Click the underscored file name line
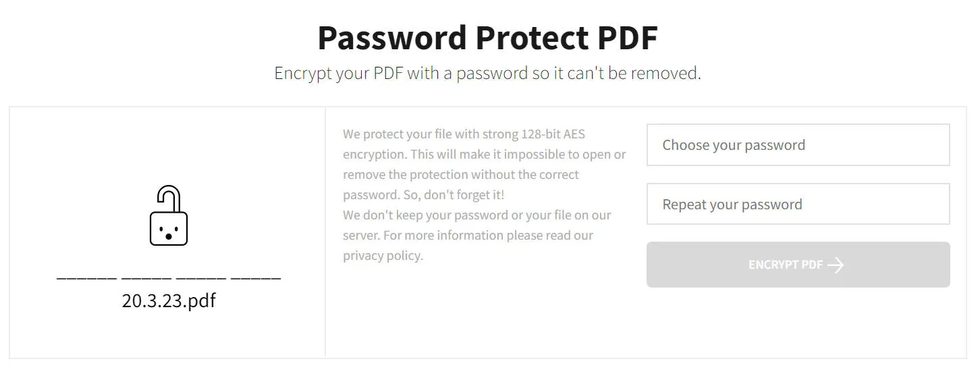This screenshot has height=376, width=980. (x=169, y=277)
